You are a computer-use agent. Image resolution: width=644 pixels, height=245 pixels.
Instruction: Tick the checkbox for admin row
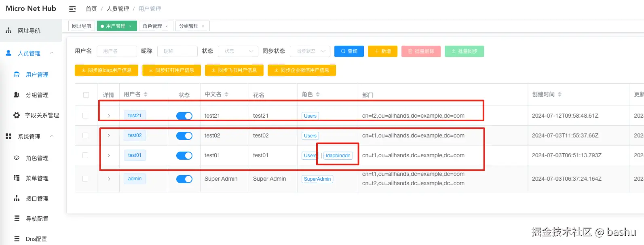click(85, 179)
